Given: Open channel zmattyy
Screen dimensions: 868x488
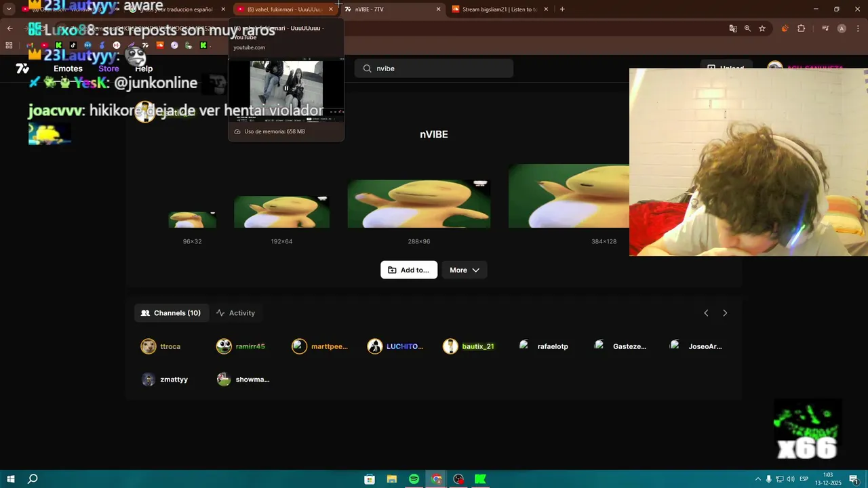Looking at the screenshot, I should pyautogui.click(x=164, y=380).
